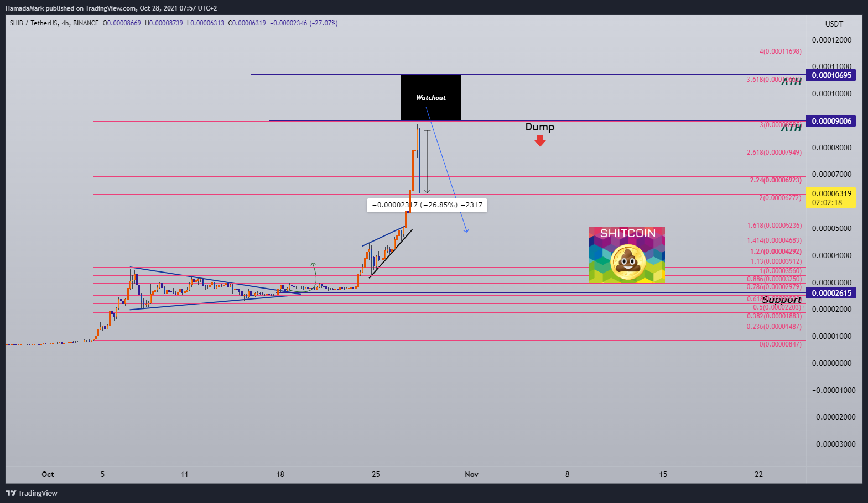Click the yellow 0.00006319 current price label
Image resolution: width=868 pixels, height=503 pixels.
tap(831, 198)
